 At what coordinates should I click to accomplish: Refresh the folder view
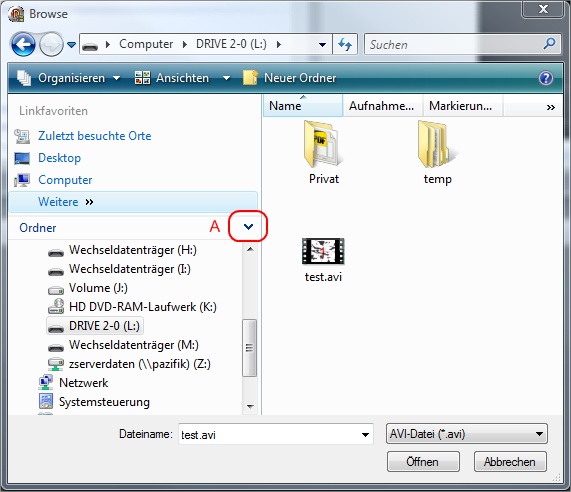[x=344, y=45]
